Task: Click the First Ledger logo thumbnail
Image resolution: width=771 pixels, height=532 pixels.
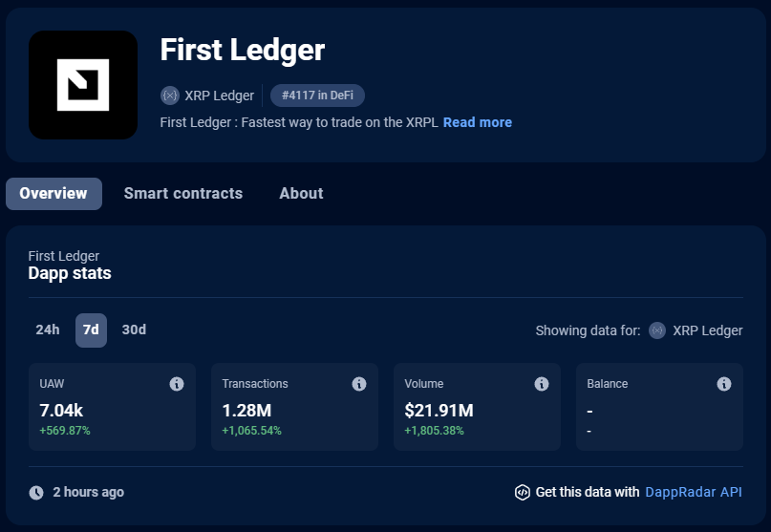Action: point(83,85)
